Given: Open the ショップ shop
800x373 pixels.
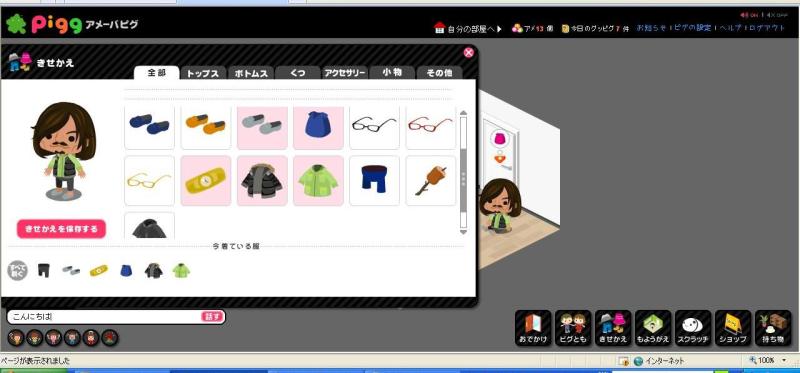Looking at the screenshot, I should pyautogui.click(x=733, y=328).
